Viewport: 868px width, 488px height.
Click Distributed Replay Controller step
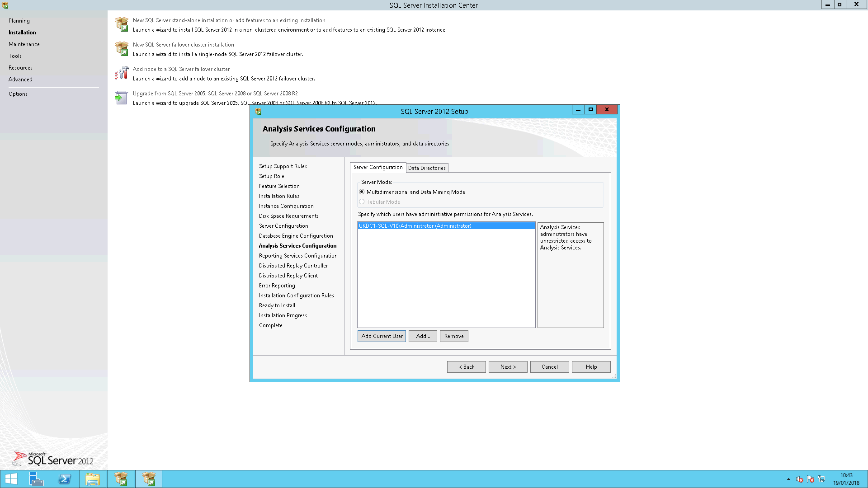point(293,266)
